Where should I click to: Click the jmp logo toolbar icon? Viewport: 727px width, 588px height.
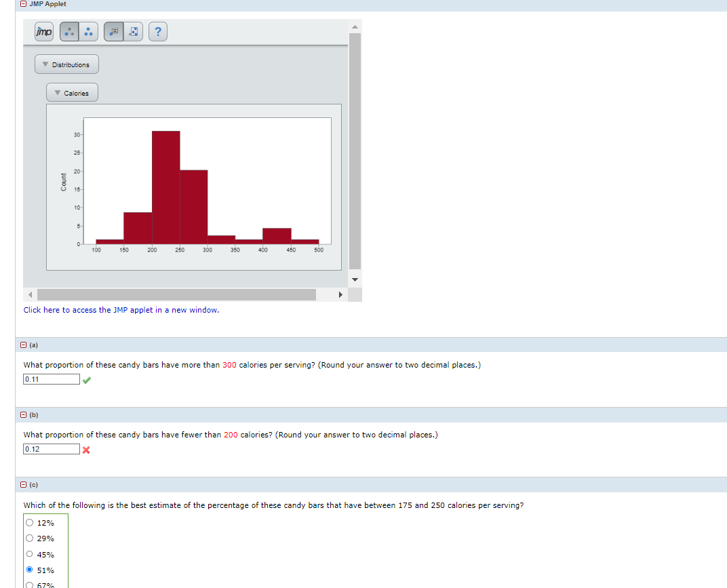click(x=43, y=31)
